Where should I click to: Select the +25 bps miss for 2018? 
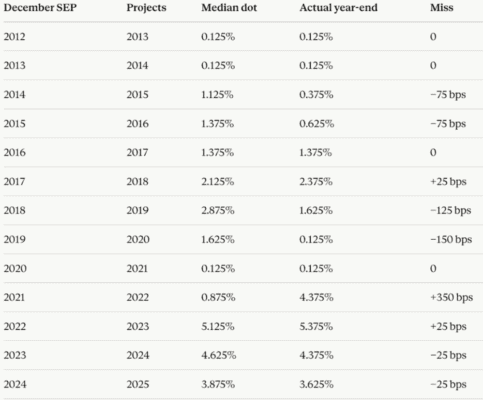click(448, 181)
